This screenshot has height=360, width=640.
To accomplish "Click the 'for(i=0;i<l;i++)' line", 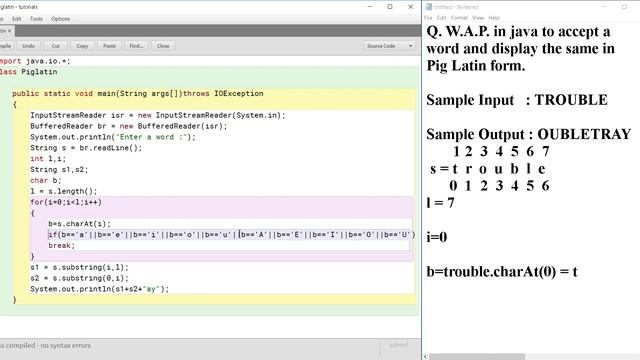I will click(x=66, y=202).
